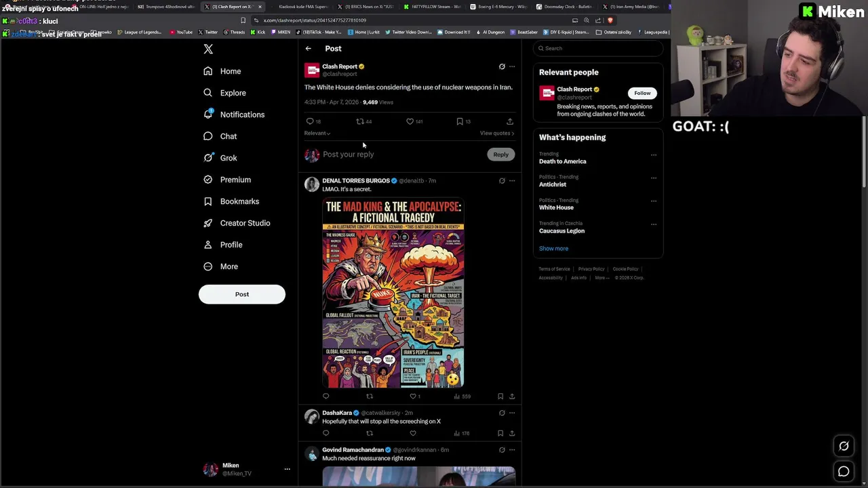The image size is (868, 488).
Task: Open the White House trending topic
Action: pyautogui.click(x=556, y=207)
